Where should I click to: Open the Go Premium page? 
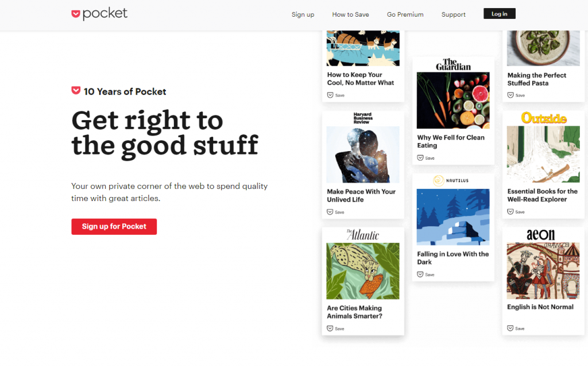click(x=405, y=14)
